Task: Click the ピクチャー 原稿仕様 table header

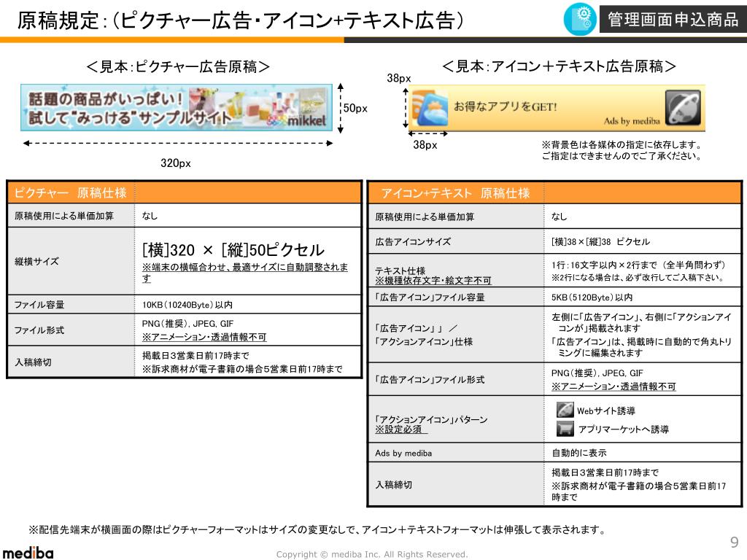Action: 71,192
